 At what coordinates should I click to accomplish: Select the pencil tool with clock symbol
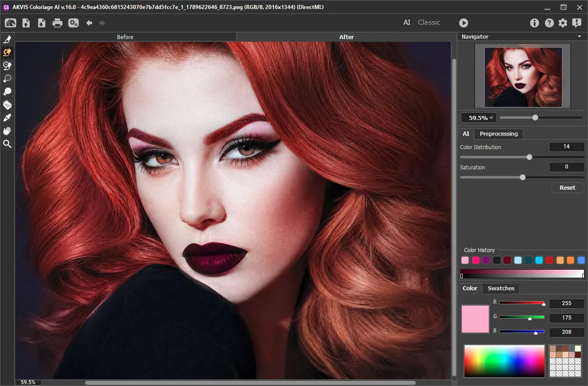[x=7, y=66]
